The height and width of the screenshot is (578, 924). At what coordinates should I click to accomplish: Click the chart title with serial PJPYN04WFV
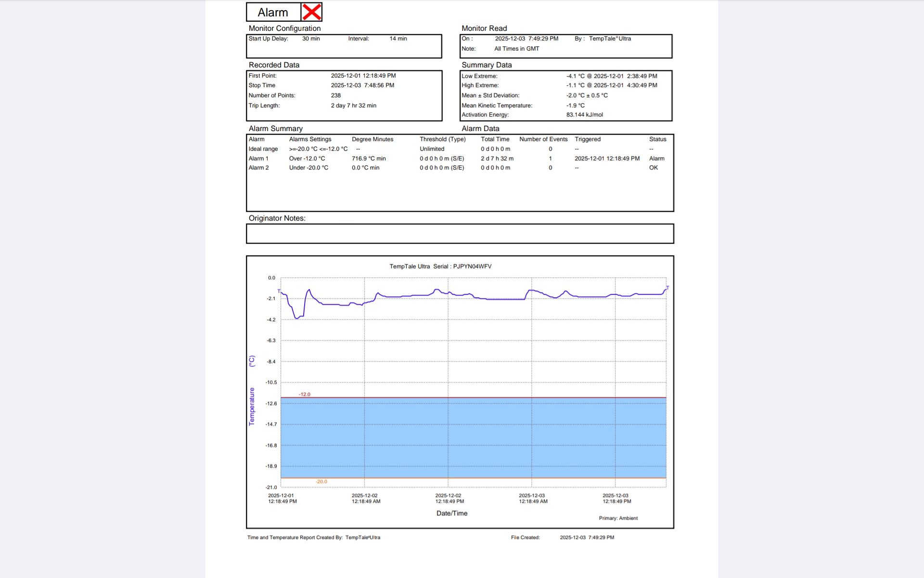pos(440,266)
